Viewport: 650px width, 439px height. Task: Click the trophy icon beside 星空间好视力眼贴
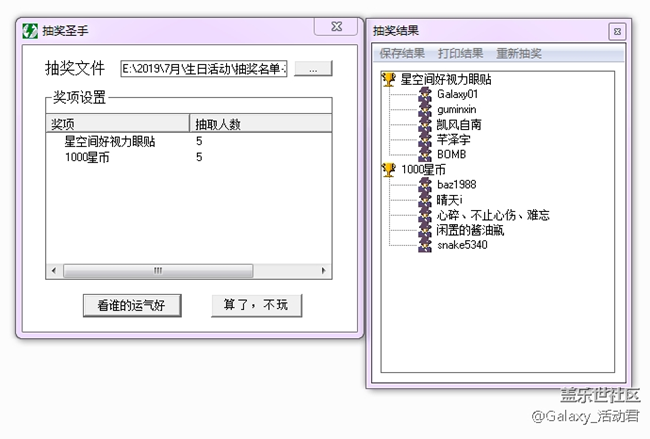(388, 79)
